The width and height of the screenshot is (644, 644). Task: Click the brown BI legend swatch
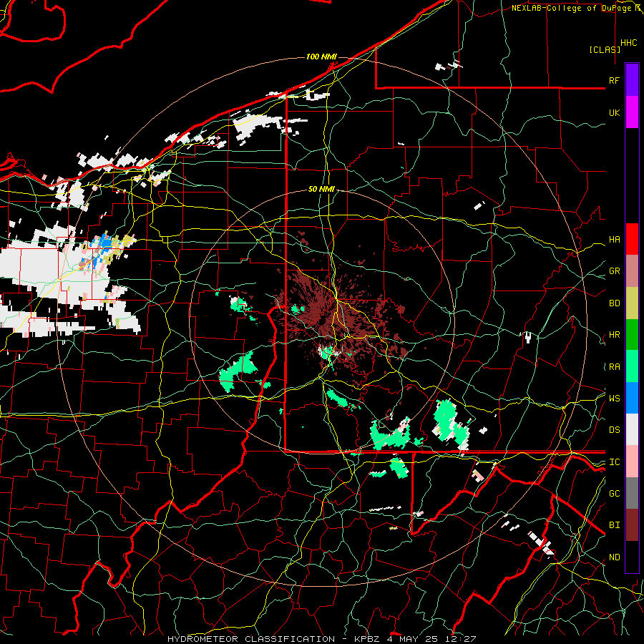click(x=632, y=525)
